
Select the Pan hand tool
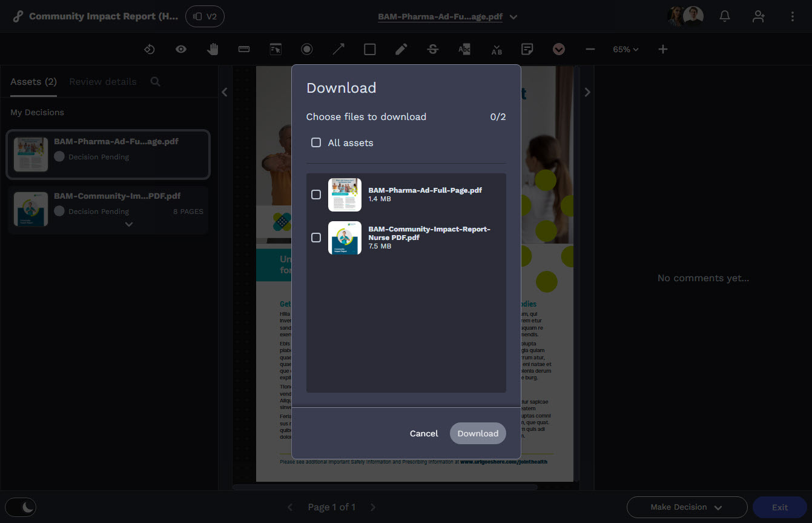213,49
